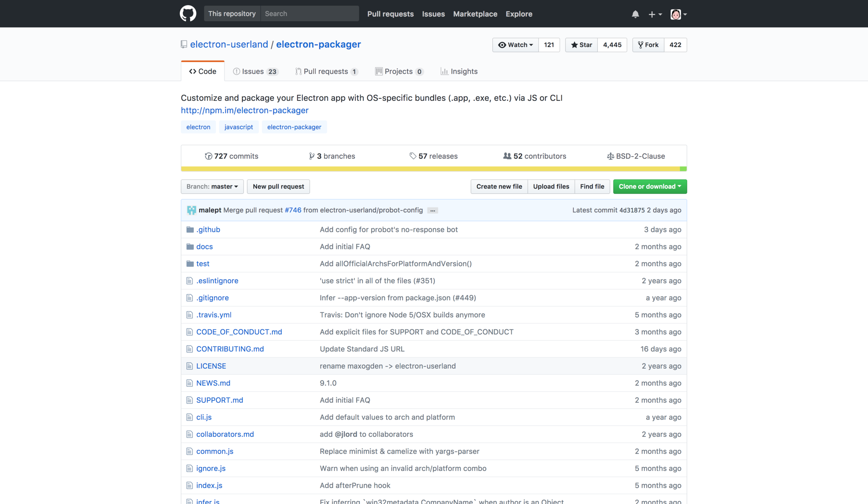This screenshot has width=868, height=504.
Task: Open the npm.im/electron-packager link
Action: click(x=244, y=110)
